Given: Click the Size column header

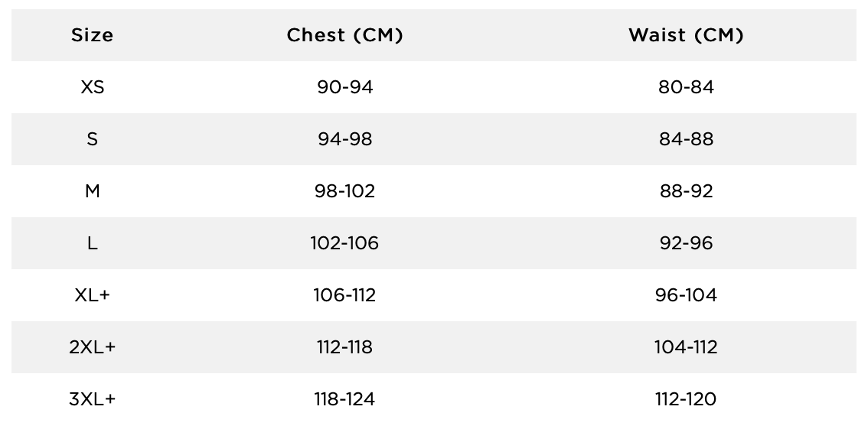Looking at the screenshot, I should coord(92,35).
